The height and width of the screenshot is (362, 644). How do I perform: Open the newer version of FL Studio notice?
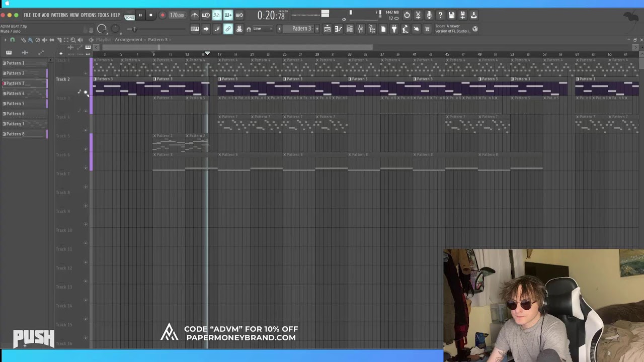pyautogui.click(x=452, y=29)
